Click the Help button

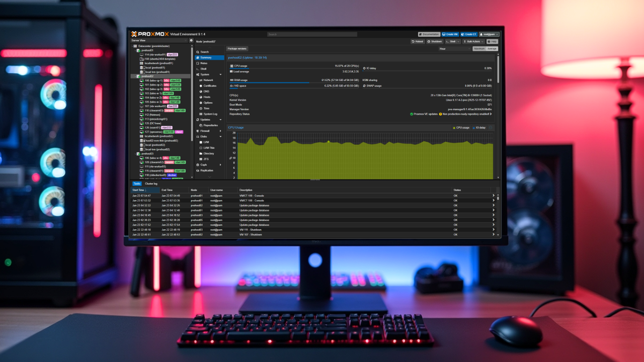tap(492, 41)
